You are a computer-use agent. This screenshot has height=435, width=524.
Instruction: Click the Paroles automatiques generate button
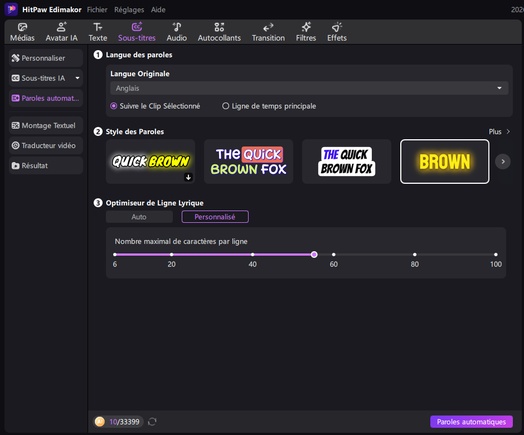(x=471, y=422)
